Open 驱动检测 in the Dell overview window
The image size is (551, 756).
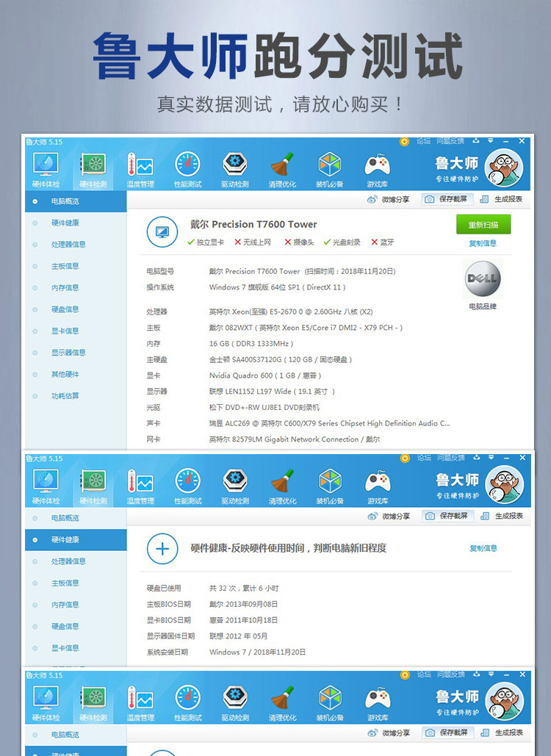coord(235,170)
